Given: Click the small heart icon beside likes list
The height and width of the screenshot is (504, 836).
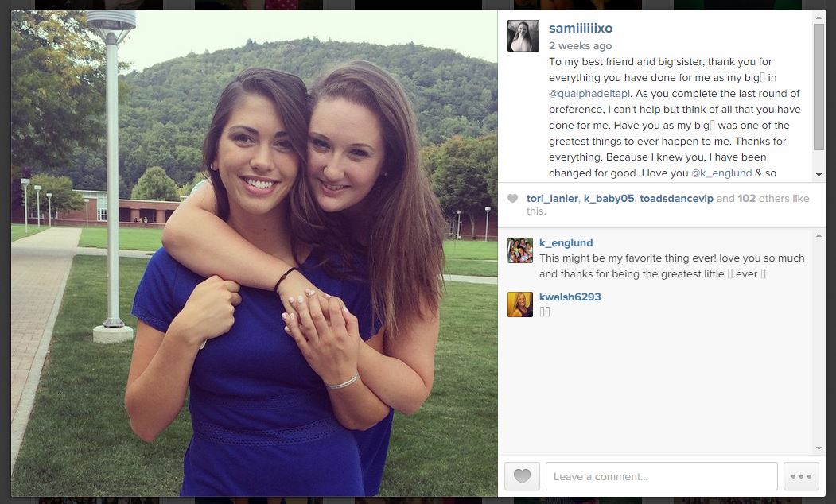Looking at the screenshot, I should pos(512,198).
